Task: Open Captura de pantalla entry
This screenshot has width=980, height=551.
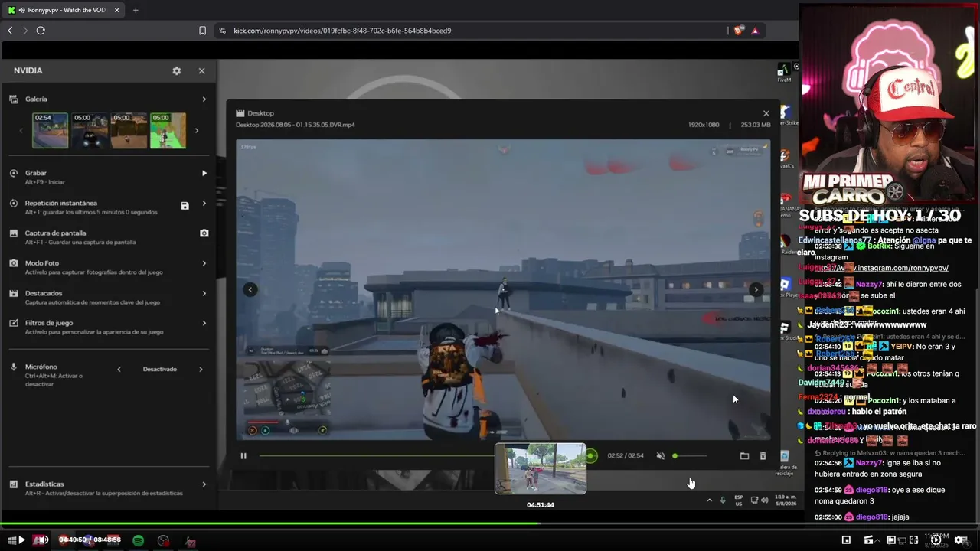Action: click(x=109, y=237)
